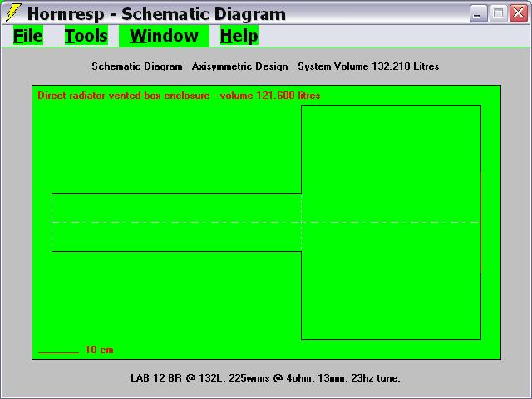The width and height of the screenshot is (532, 399).
Task: Click the 'Hornresp - Schematic Diagram' title text
Action: (156, 14)
